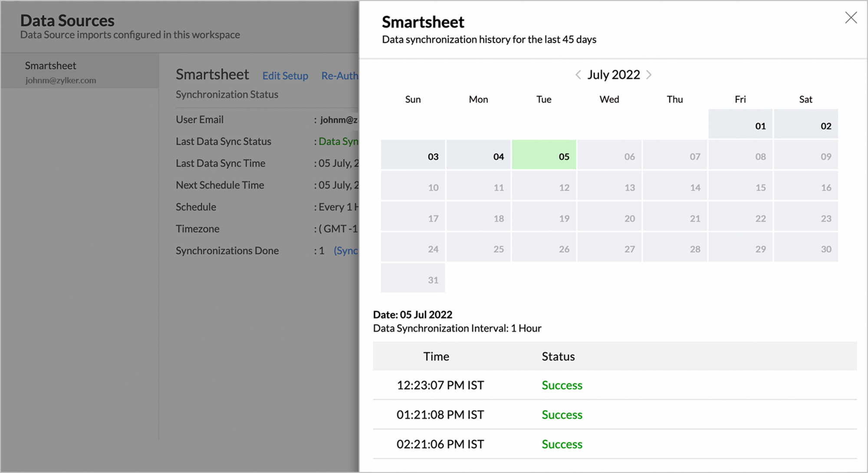This screenshot has width=868, height=473.
Task: Click the July 2022 month header
Action: tap(613, 75)
